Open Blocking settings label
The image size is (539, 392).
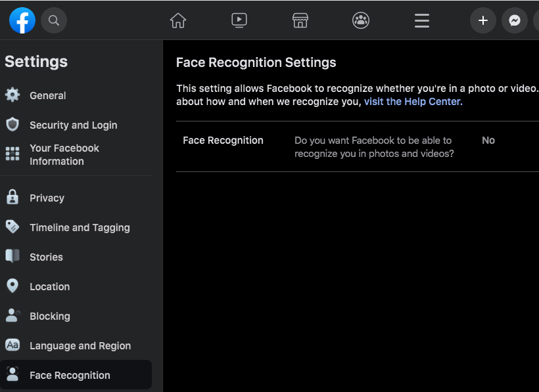coord(50,316)
